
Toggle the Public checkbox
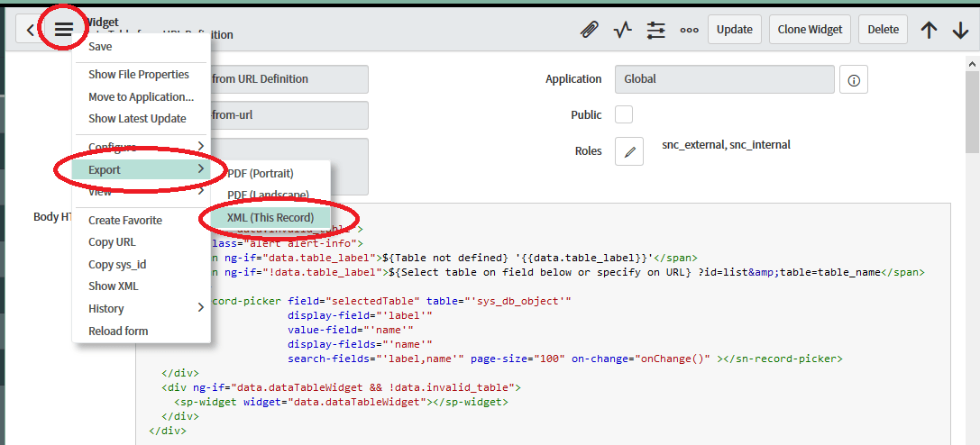point(624,114)
